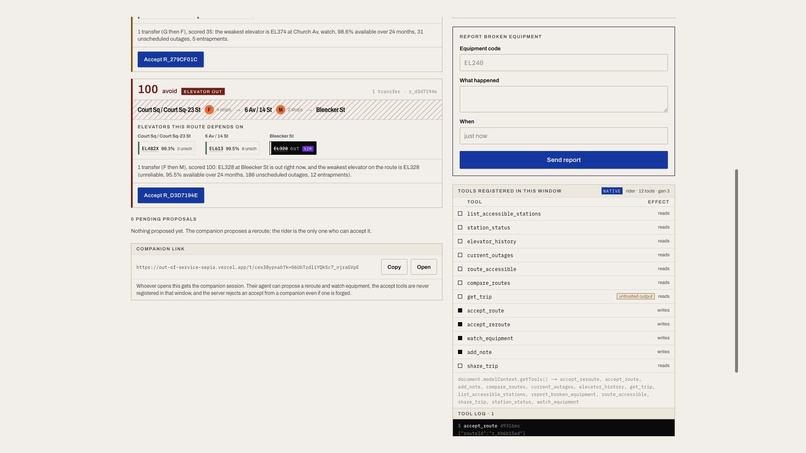The image size is (806, 453).
Task: Select the elevator_history tool name
Action: [x=491, y=242]
